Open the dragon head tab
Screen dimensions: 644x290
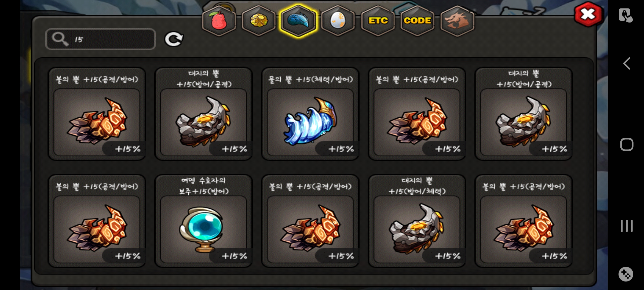(x=457, y=21)
